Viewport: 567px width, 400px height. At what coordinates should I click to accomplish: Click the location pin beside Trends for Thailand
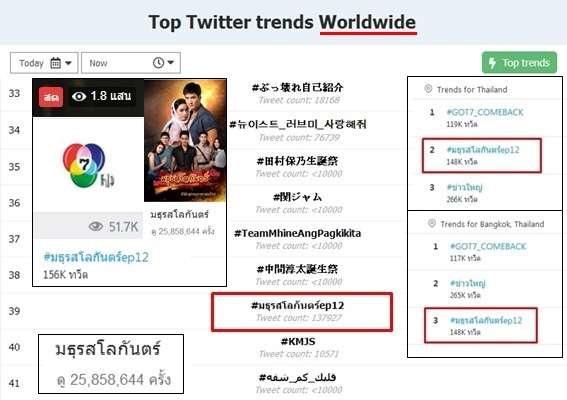pos(428,89)
